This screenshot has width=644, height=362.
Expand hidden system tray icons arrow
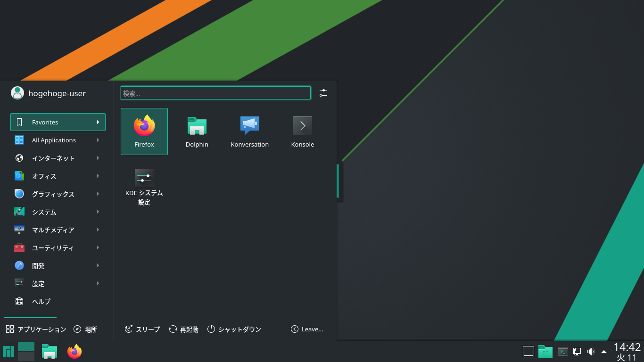click(604, 352)
